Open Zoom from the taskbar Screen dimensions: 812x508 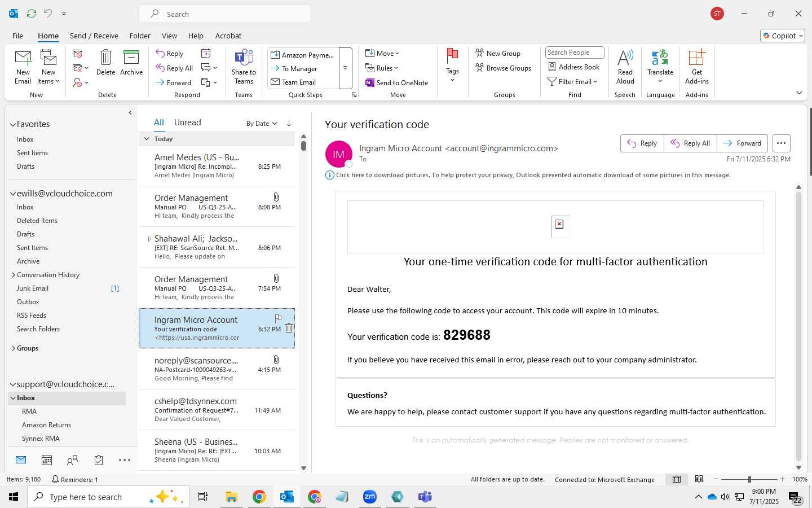370,497
